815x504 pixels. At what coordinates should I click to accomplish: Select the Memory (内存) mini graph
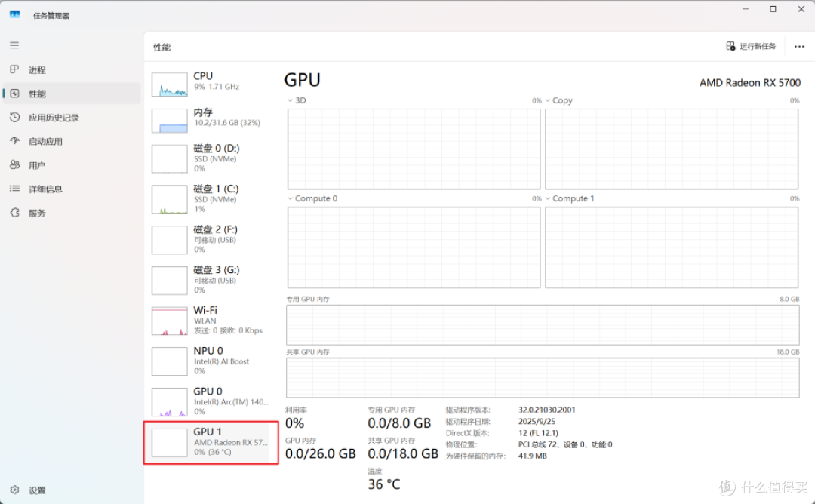coord(170,121)
